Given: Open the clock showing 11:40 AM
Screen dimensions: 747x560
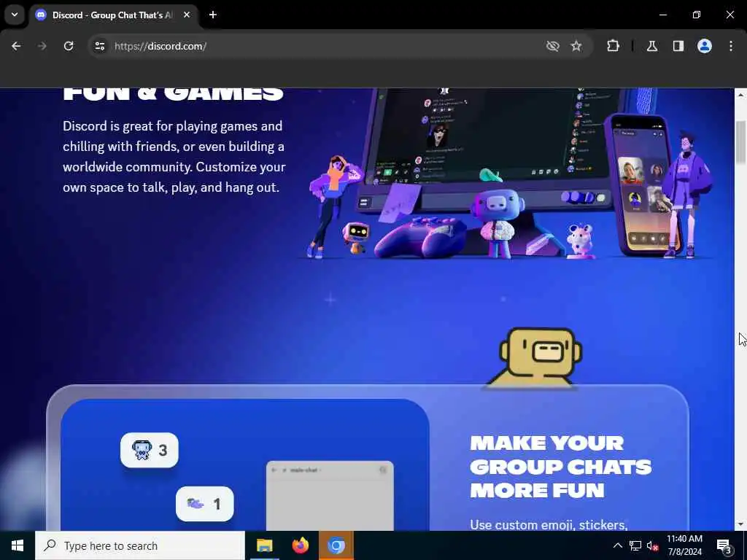Looking at the screenshot, I should click(684, 545).
